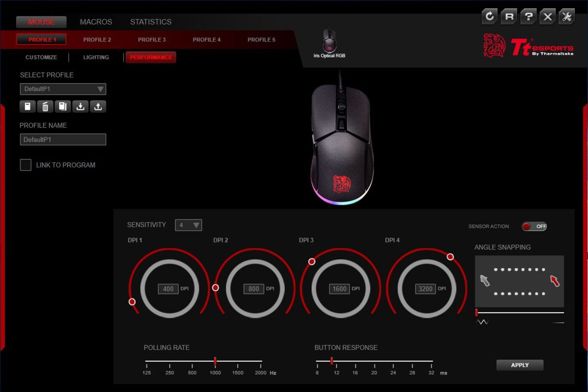Close the application with X icon
This screenshot has height=392, width=588.
click(x=547, y=16)
